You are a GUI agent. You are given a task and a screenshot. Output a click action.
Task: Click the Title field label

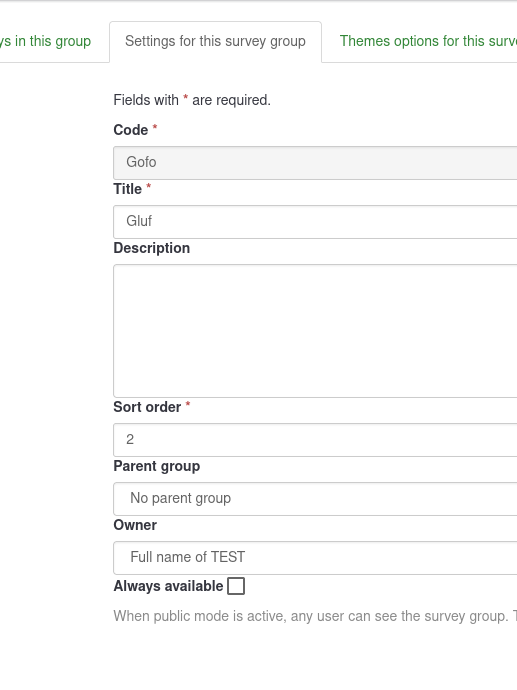[128, 189]
